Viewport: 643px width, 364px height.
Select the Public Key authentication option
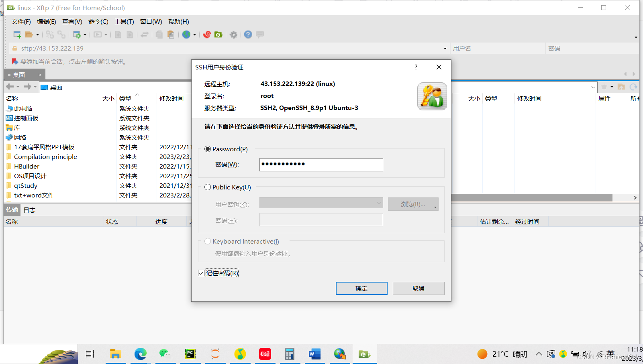tap(208, 187)
